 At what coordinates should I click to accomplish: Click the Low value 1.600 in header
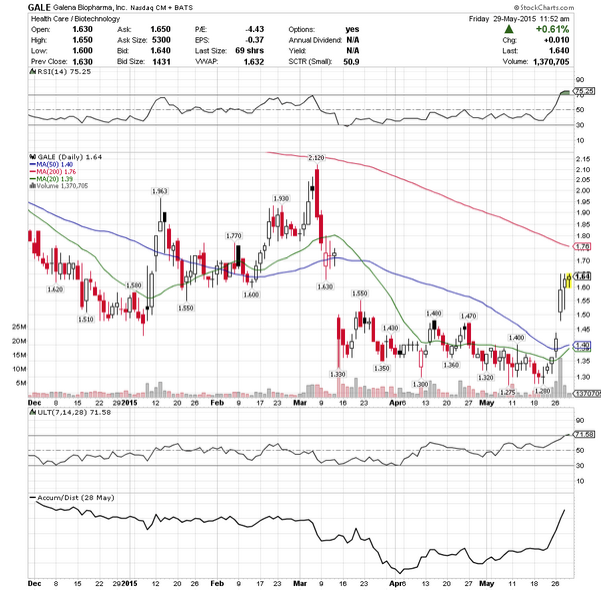coord(82,51)
